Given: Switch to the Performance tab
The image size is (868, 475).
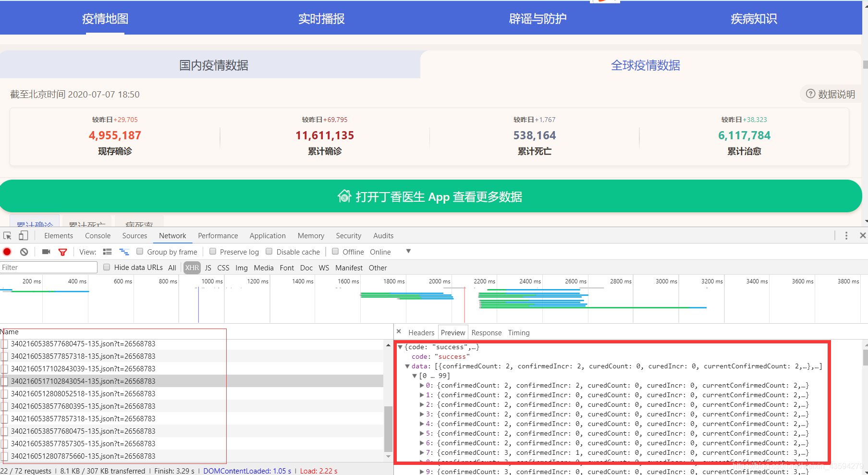Looking at the screenshot, I should click(x=218, y=236).
